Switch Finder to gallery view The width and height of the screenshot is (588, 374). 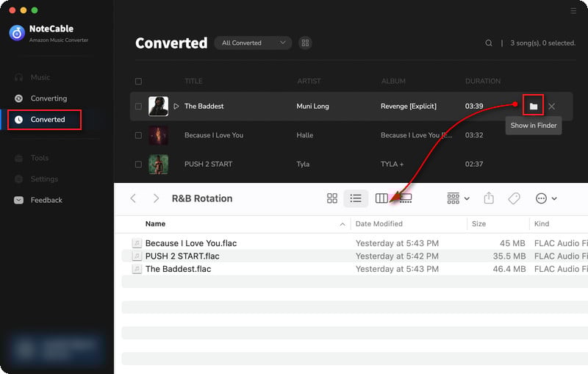(x=406, y=198)
